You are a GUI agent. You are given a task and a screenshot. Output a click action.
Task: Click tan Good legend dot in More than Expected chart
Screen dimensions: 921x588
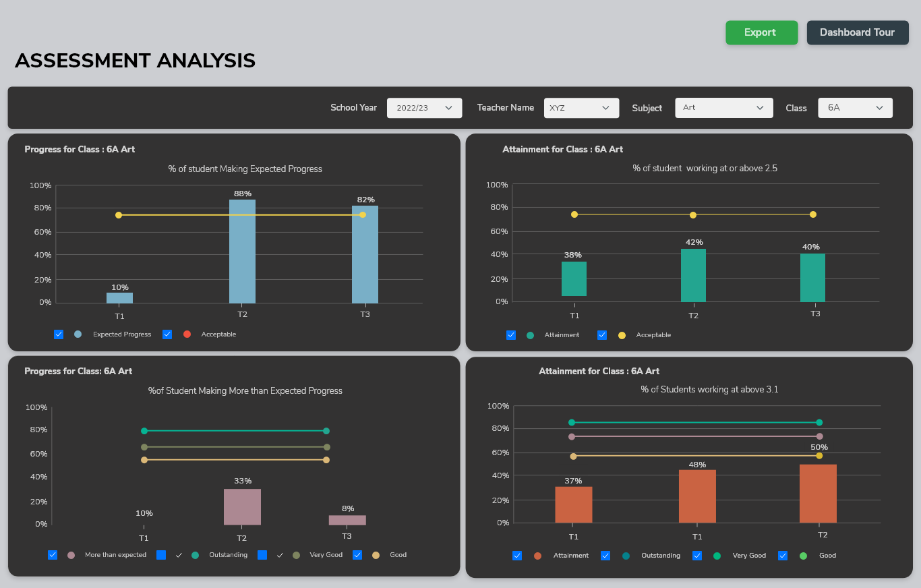click(376, 555)
